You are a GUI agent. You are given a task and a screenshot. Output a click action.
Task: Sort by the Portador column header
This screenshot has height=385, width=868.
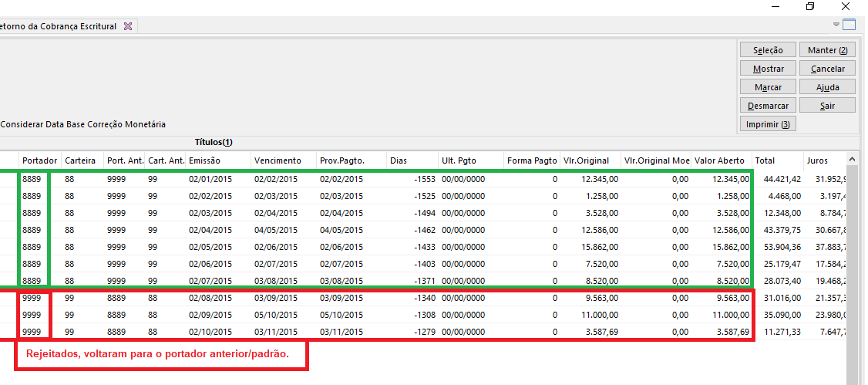pos(40,160)
